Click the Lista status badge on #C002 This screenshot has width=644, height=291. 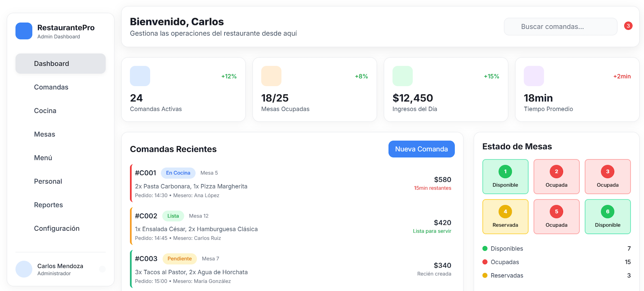173,216
